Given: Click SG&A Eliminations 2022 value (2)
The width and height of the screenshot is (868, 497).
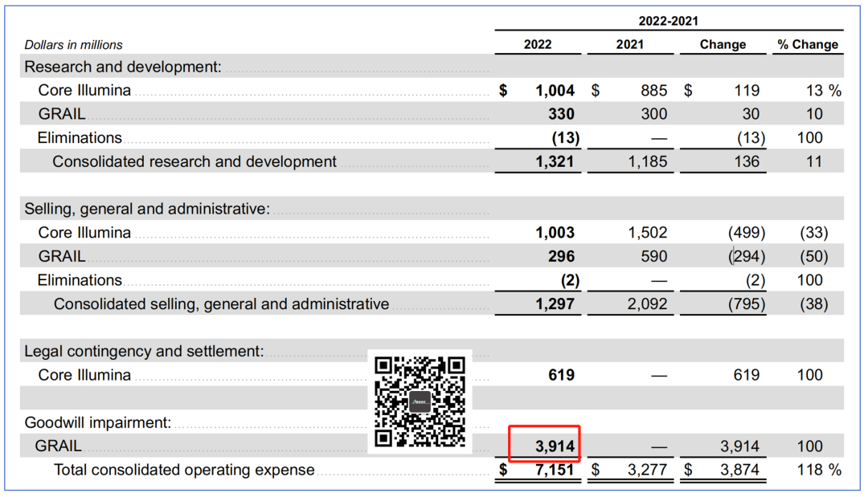Looking at the screenshot, I should point(570,280).
